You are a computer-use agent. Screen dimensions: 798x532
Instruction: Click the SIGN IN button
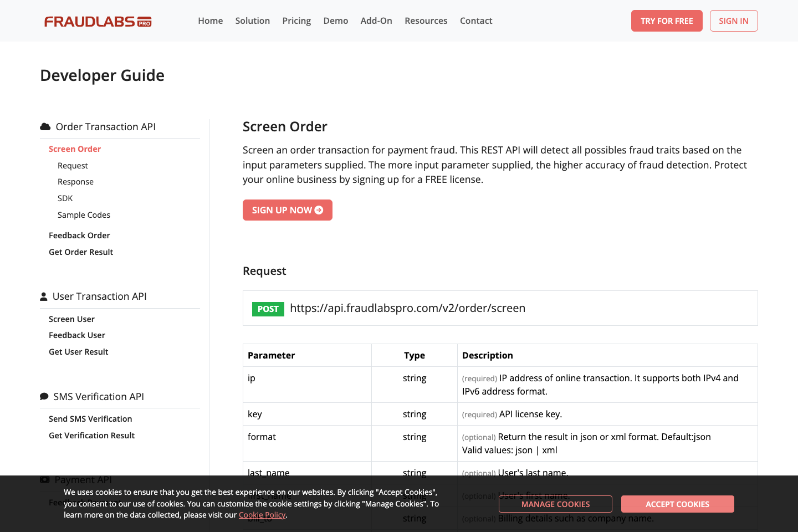(x=734, y=21)
